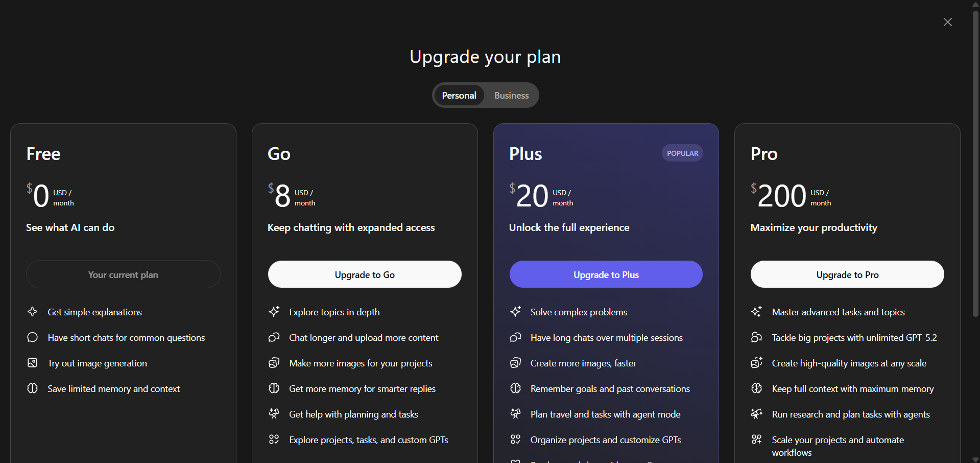Click the agent icon beside Plan travel and tasks

pyautogui.click(x=516, y=414)
